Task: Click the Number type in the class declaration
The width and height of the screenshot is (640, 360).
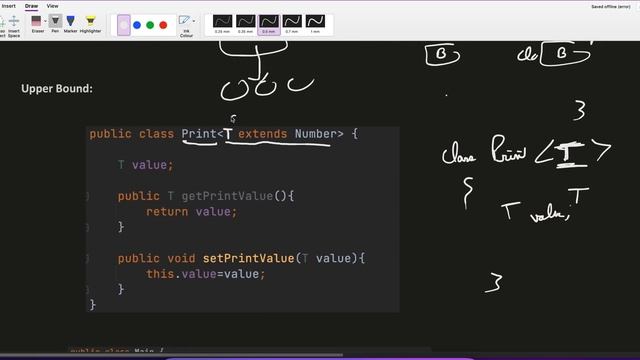Action: tap(316, 134)
